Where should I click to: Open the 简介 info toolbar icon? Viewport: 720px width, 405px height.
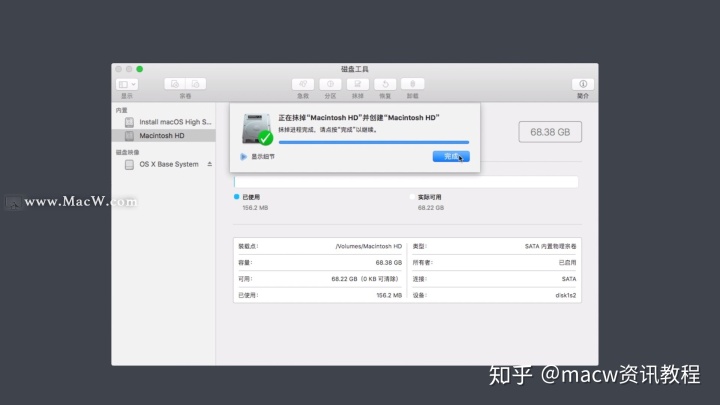pyautogui.click(x=583, y=84)
